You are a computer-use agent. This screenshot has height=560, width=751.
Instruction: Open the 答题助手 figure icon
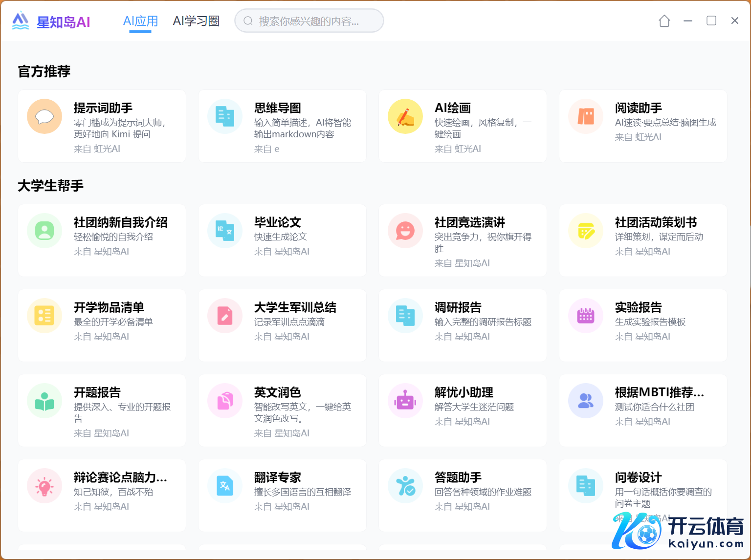tap(405, 486)
